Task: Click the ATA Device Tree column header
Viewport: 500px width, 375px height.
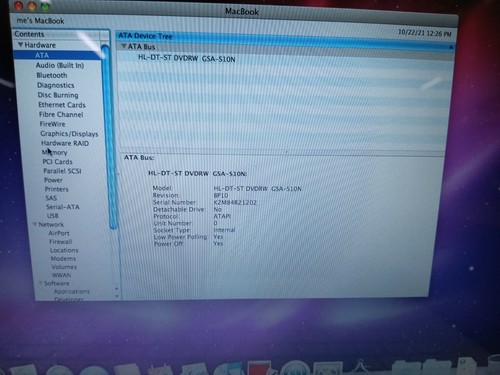Action: tap(145, 36)
